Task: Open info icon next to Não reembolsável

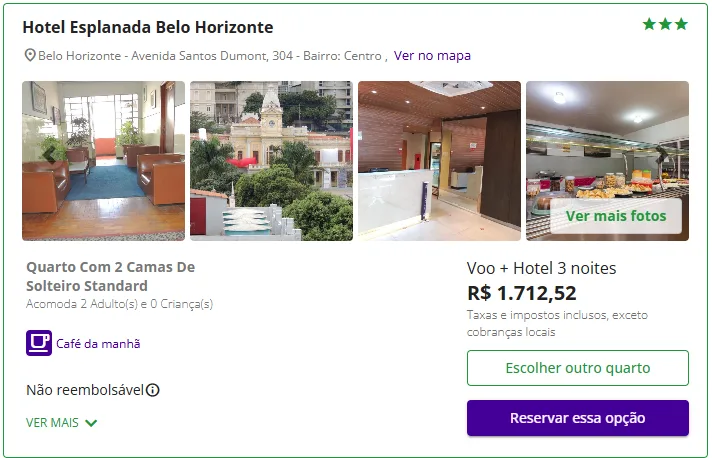Action: click(153, 391)
